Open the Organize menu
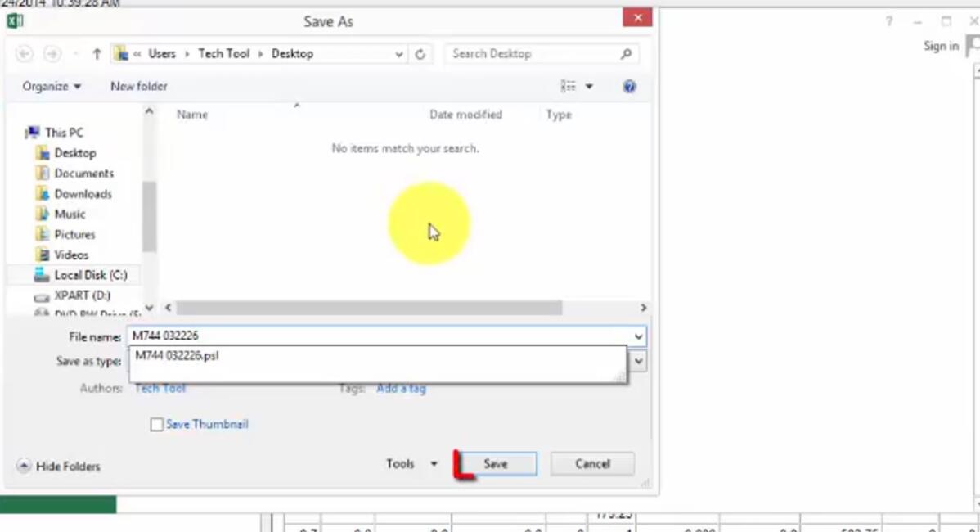 (52, 86)
